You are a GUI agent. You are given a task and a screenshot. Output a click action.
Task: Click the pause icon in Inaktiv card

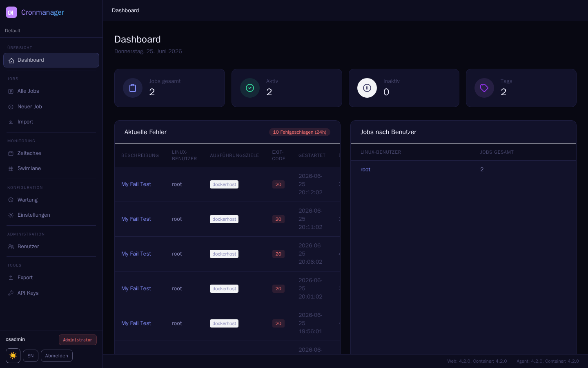[x=367, y=88]
